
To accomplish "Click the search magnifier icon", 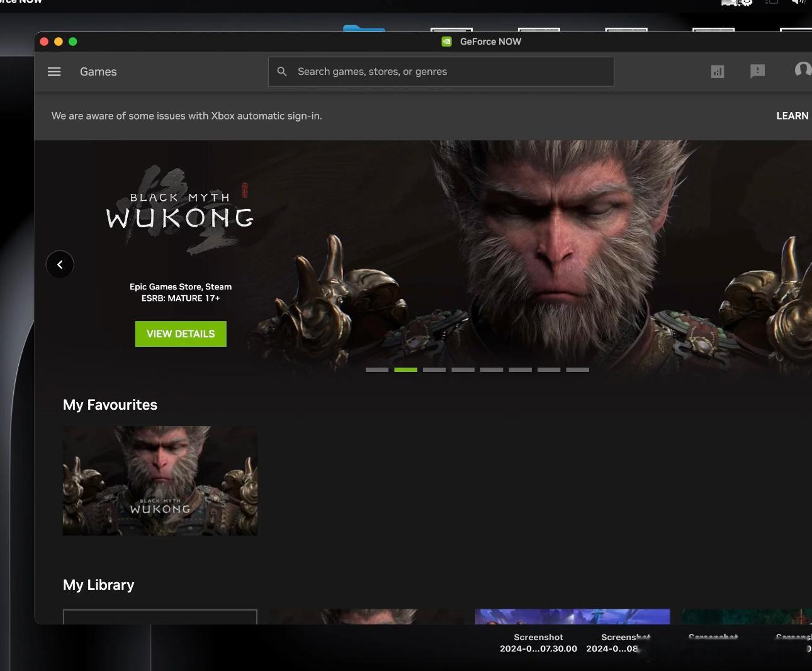I will tap(283, 72).
